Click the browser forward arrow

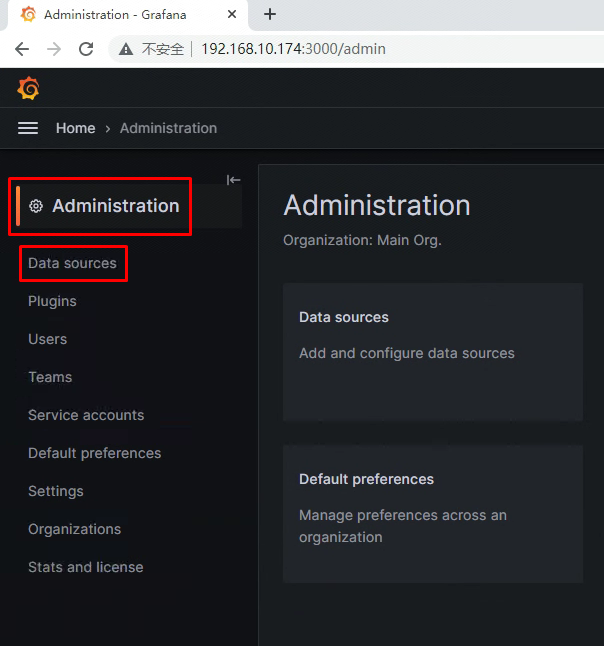tap(54, 49)
